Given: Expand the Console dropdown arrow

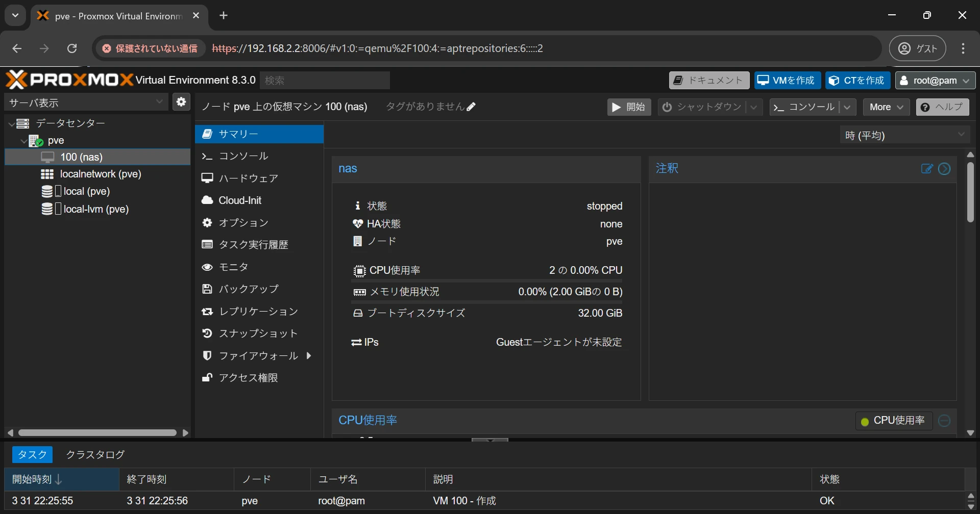Looking at the screenshot, I should 847,107.
